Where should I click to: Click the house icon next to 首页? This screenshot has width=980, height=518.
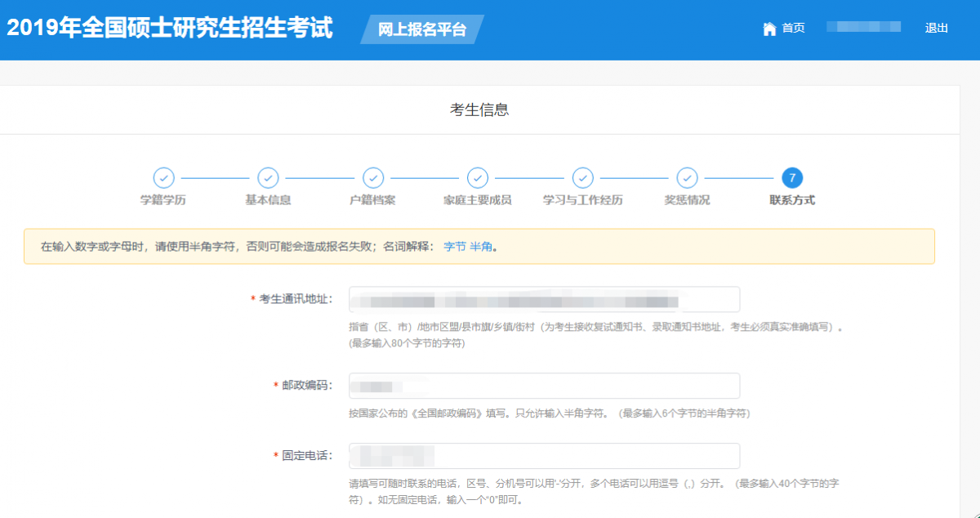click(768, 27)
